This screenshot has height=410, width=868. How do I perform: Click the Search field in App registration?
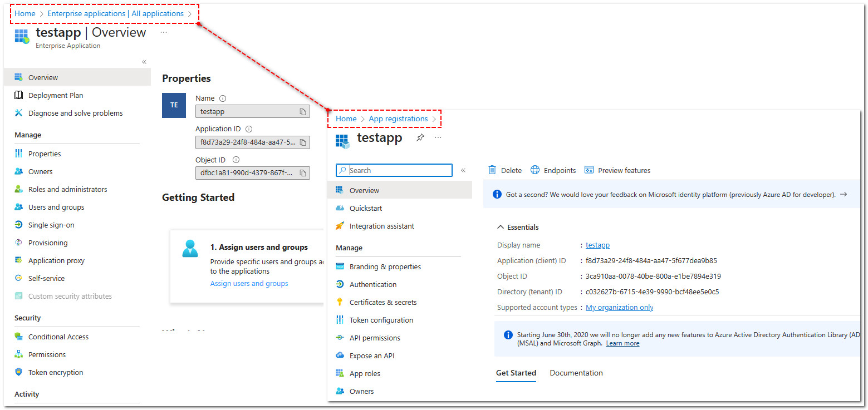pos(394,170)
